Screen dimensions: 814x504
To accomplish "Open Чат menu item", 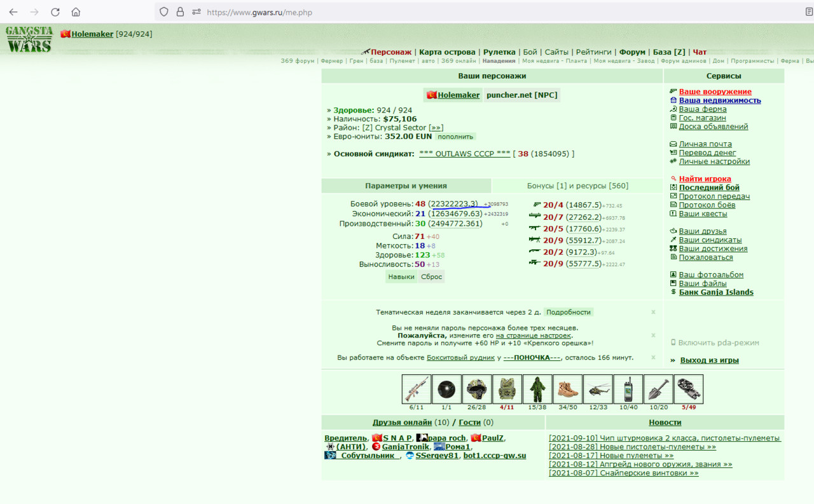I will tap(700, 52).
